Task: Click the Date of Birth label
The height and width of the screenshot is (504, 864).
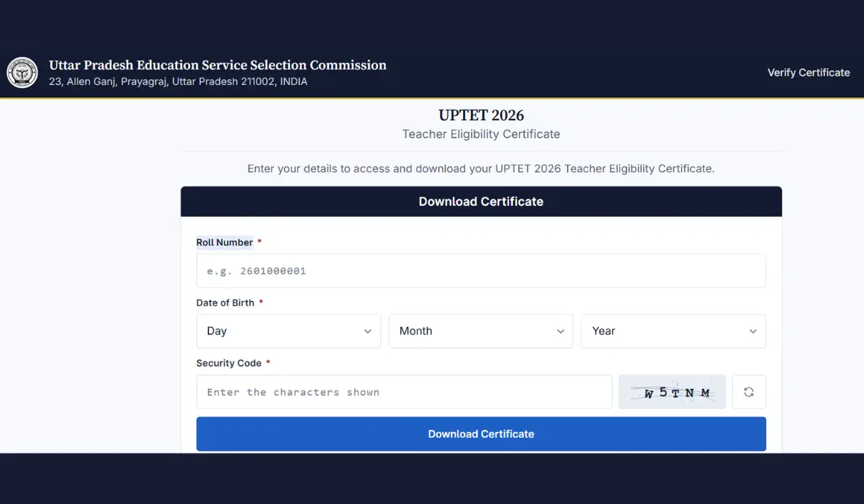Action: pos(225,303)
